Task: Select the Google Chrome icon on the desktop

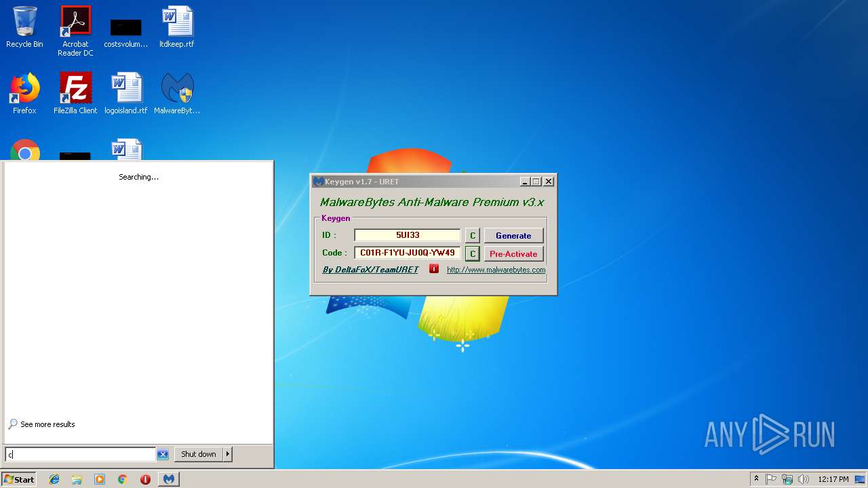Action: [x=25, y=150]
